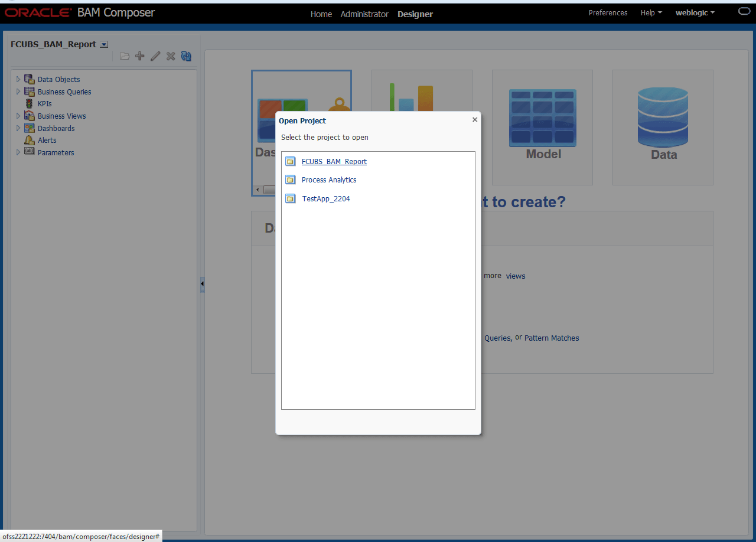Expand the Data Objects node
Screen dimensions: 756x542
click(x=18, y=79)
